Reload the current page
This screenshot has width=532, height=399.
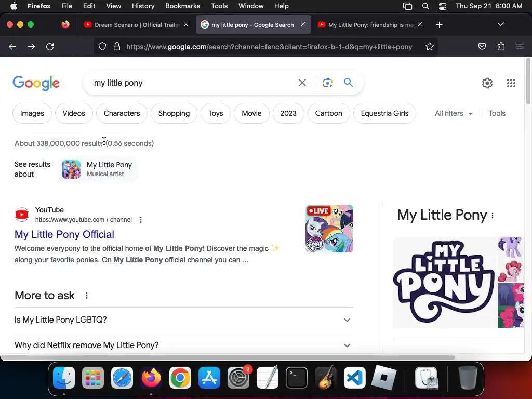tap(50, 47)
